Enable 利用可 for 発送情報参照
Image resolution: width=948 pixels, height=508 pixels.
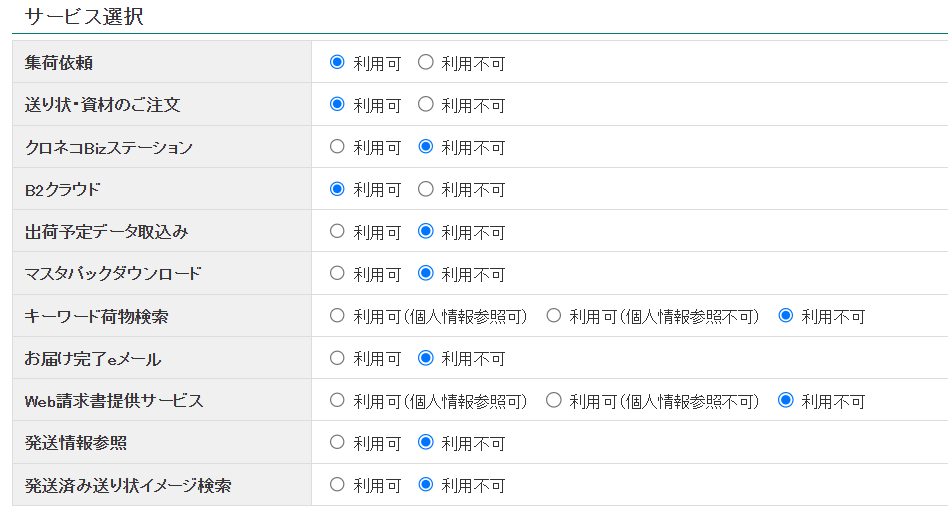tap(337, 442)
